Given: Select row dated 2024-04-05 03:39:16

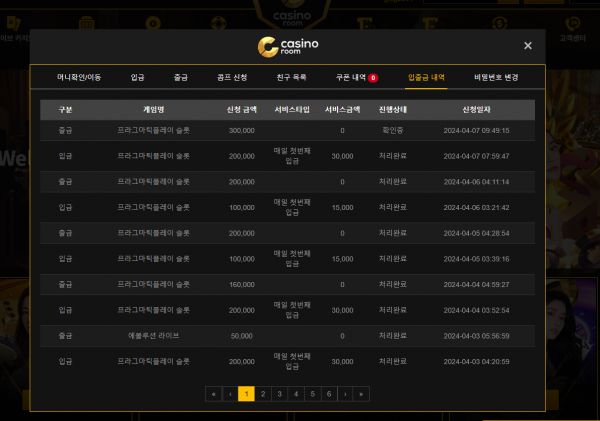Looking at the screenshot, I should [x=287, y=259].
